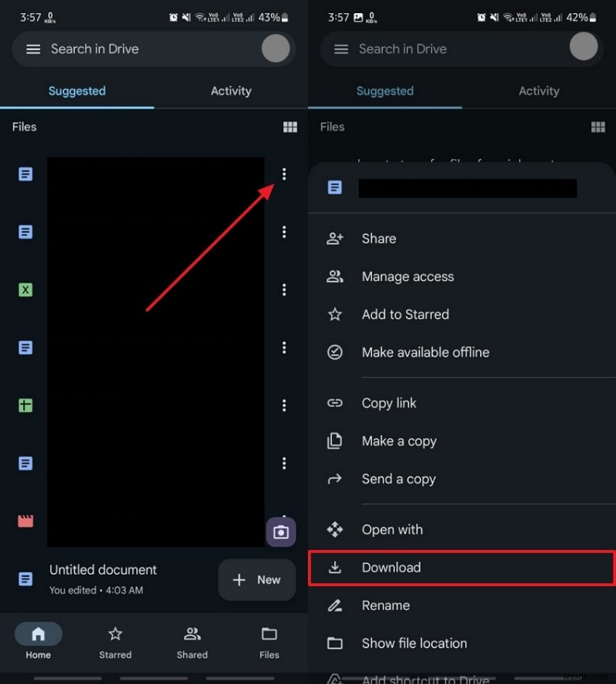Viewport: 616px width, 684px height.
Task: Tap the camera scan floating button
Action: [x=281, y=531]
